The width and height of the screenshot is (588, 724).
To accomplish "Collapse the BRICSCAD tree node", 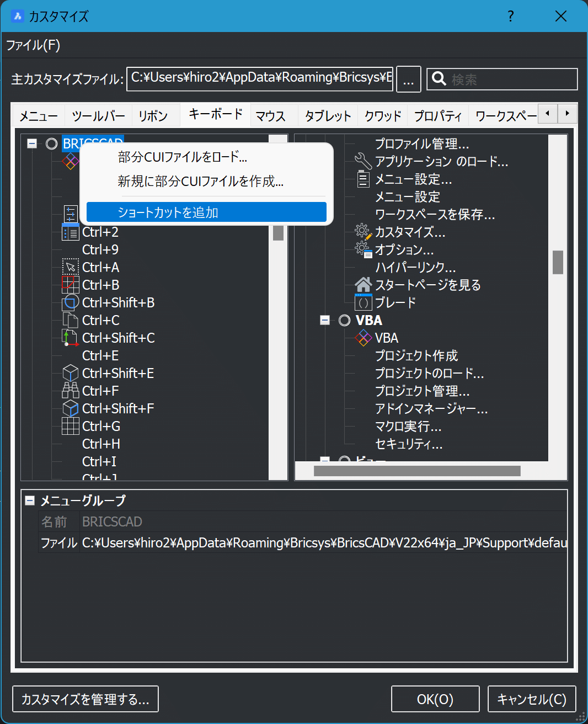I will (32, 143).
